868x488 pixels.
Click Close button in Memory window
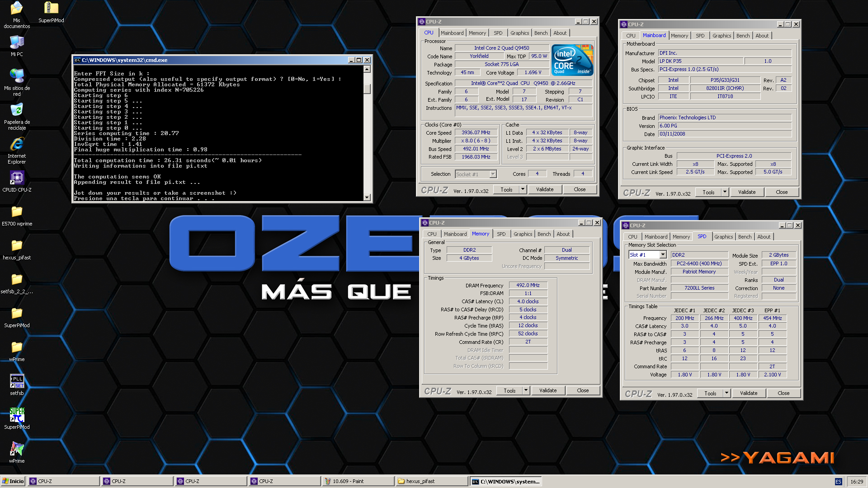pos(583,391)
